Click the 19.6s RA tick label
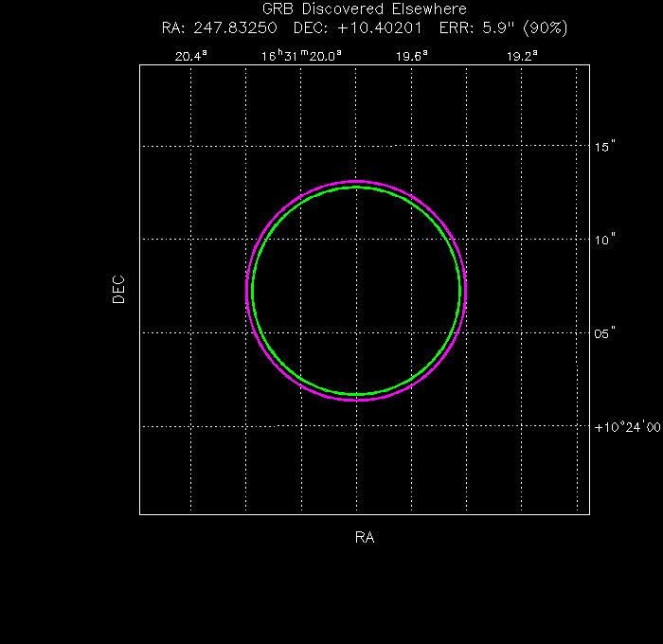 [411, 56]
